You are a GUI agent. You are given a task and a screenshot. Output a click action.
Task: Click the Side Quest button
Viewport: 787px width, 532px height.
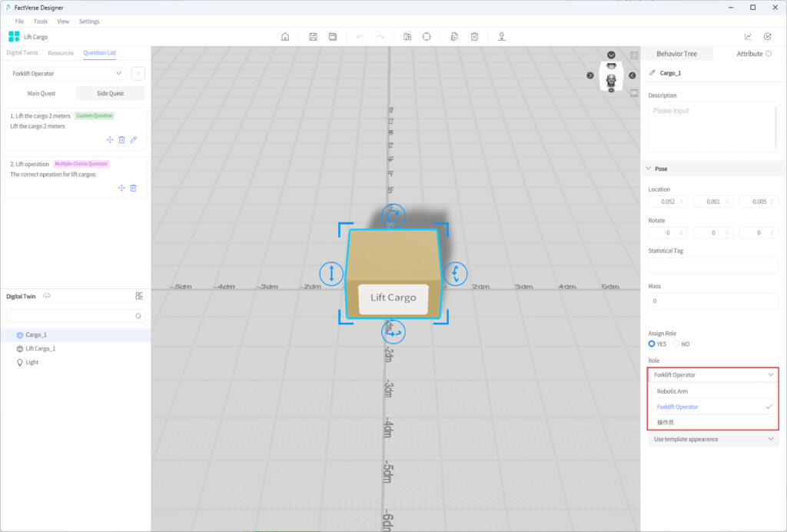pos(111,93)
